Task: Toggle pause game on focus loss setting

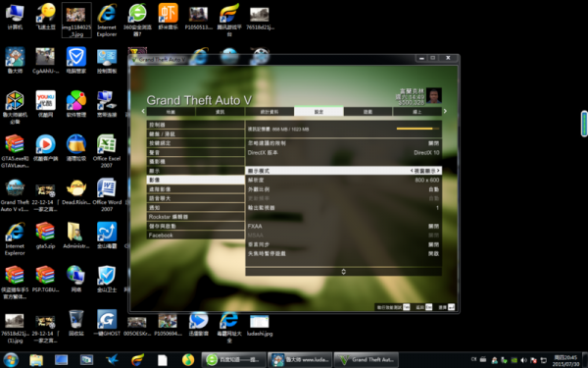Action: point(343,254)
